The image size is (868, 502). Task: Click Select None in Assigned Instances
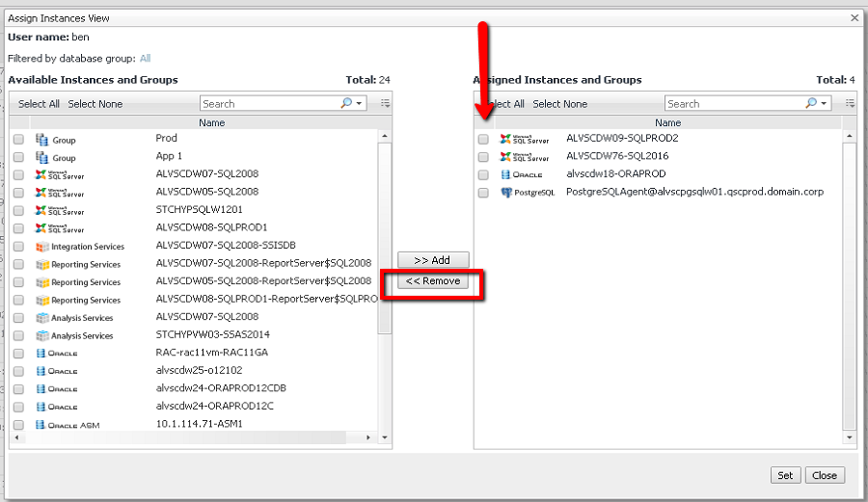559,104
